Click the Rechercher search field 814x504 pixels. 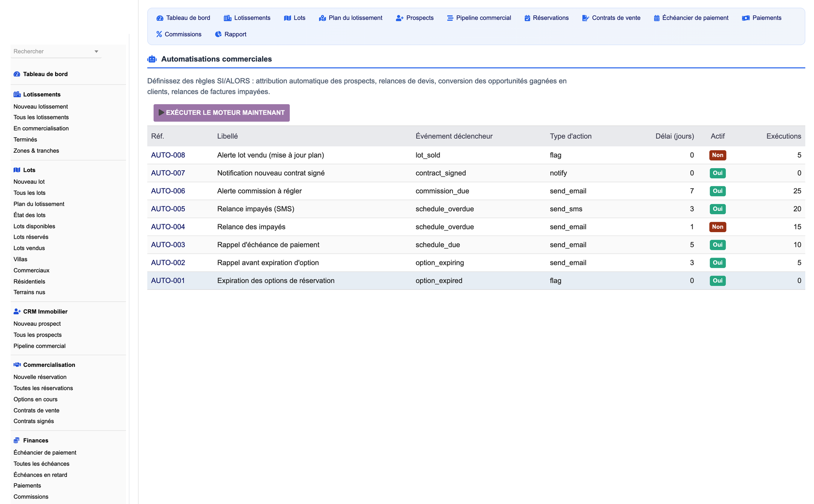coord(56,51)
